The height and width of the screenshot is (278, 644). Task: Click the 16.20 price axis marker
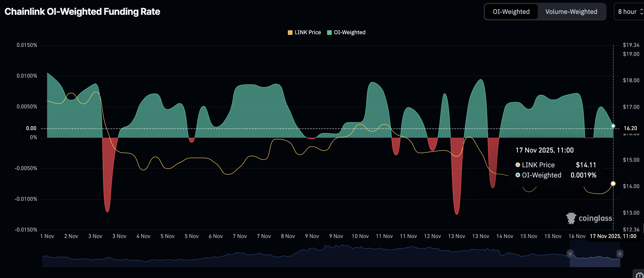630,128
